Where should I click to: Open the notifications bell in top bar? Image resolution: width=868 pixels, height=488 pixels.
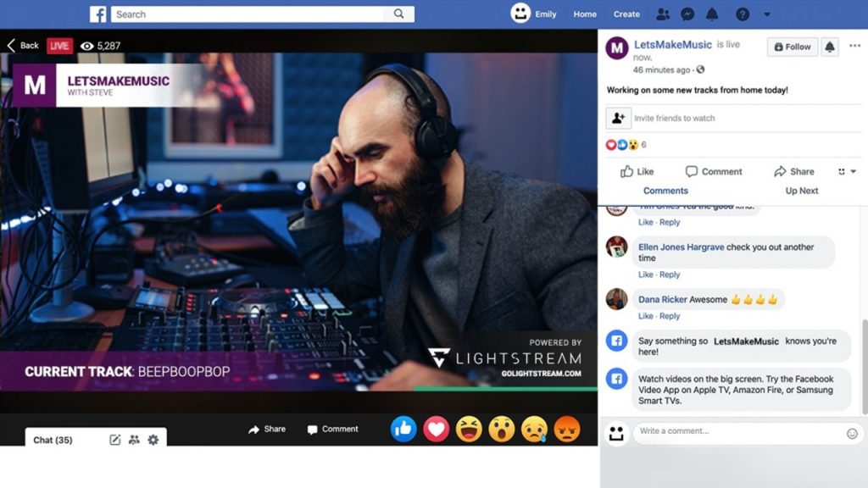pos(712,14)
